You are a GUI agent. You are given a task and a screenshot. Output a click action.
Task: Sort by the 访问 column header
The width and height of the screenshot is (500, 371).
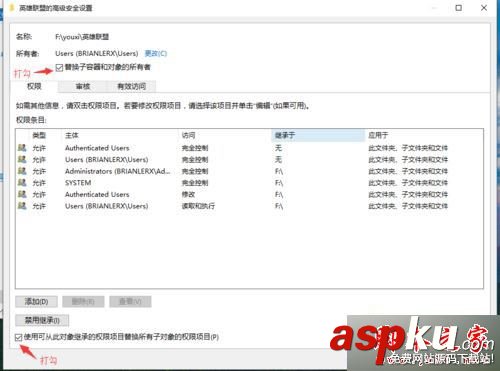(225, 135)
